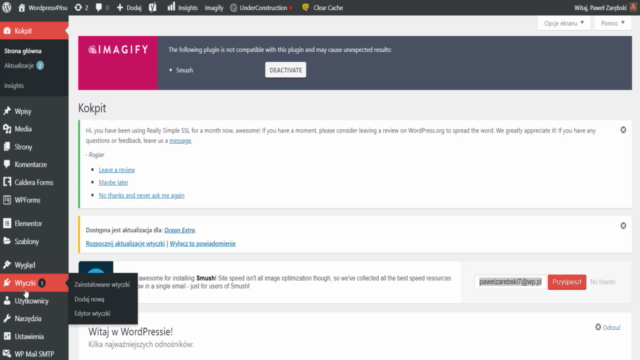Open the Insights sidebar submenu
Screen dimensions: 640x360
pos(14,86)
